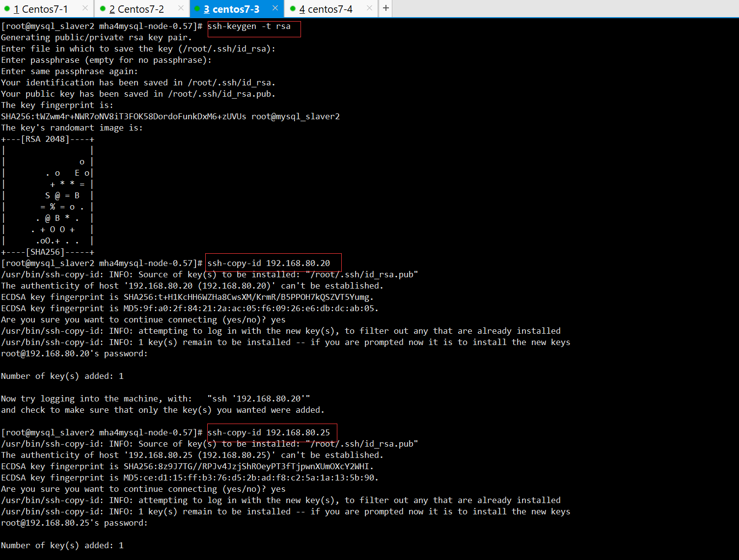Click the 'and check to make sure' line

tap(163, 410)
